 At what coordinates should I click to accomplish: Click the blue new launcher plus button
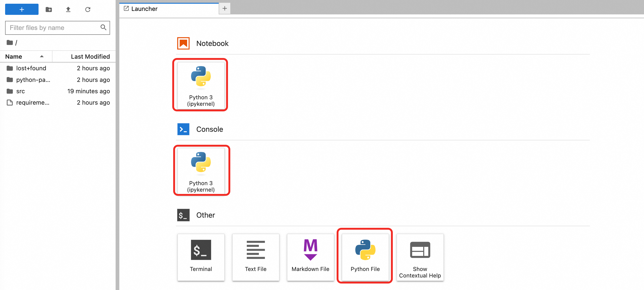click(x=22, y=10)
